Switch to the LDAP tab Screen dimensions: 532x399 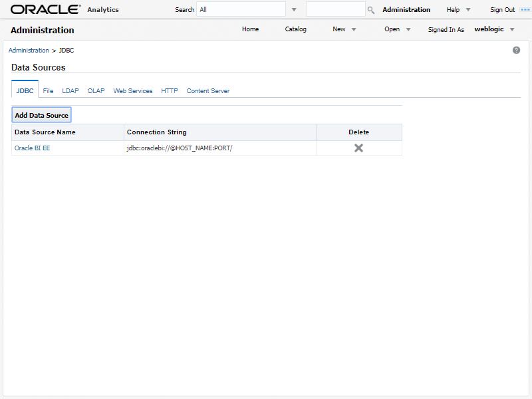[x=70, y=91]
